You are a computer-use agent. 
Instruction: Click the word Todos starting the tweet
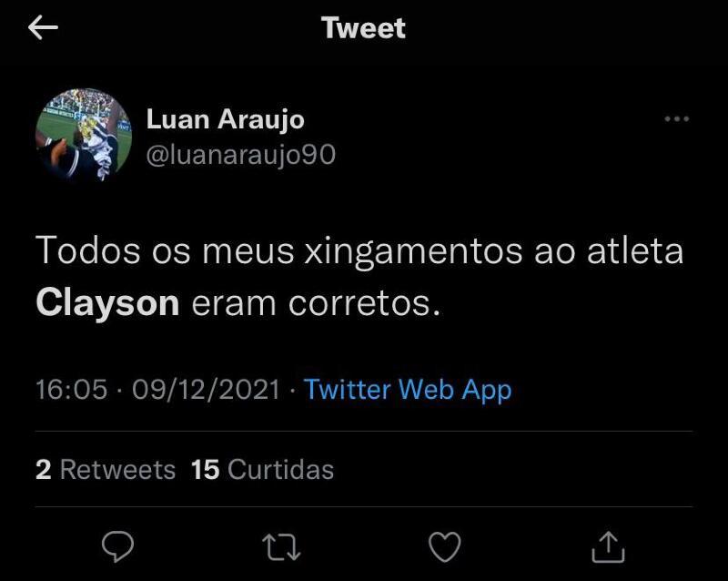[87, 251]
